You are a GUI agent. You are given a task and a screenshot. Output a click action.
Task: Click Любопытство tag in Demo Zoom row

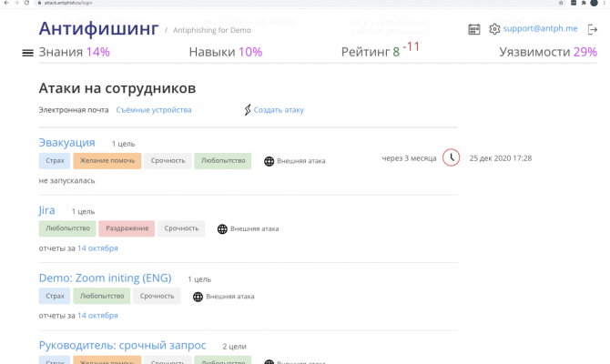(102, 296)
